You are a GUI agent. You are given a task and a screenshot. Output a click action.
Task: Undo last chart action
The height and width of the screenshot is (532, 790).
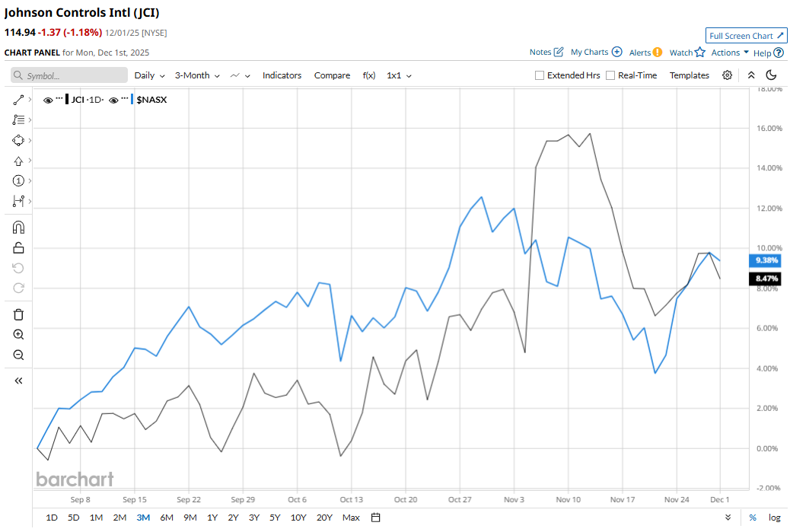(18, 268)
